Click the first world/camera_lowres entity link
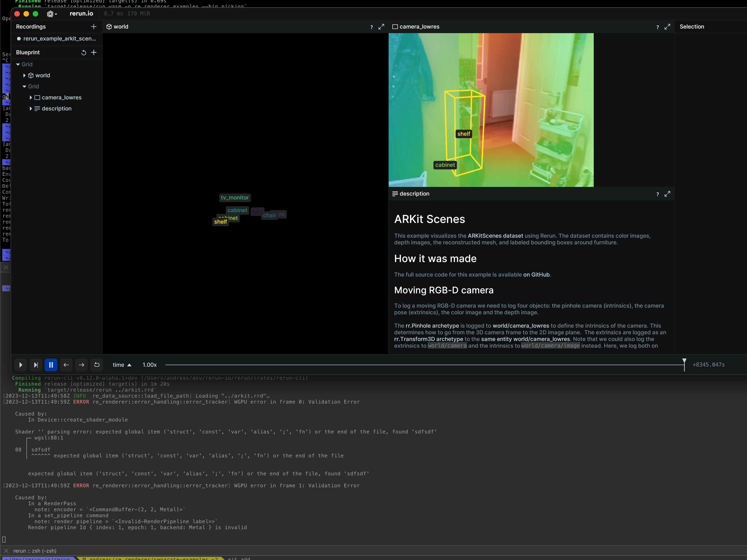This screenshot has width=747, height=560. pos(521,326)
